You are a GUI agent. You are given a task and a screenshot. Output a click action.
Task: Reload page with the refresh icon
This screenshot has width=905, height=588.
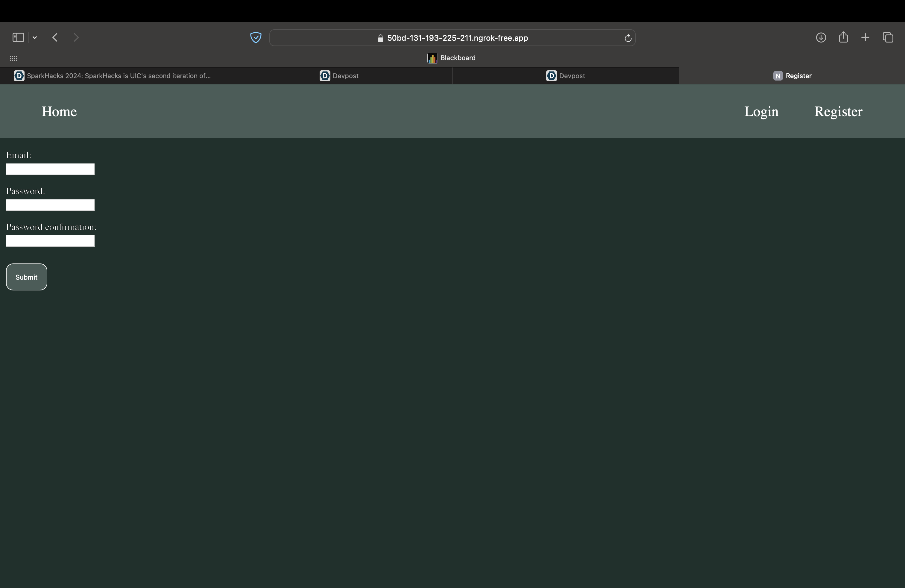tap(628, 38)
